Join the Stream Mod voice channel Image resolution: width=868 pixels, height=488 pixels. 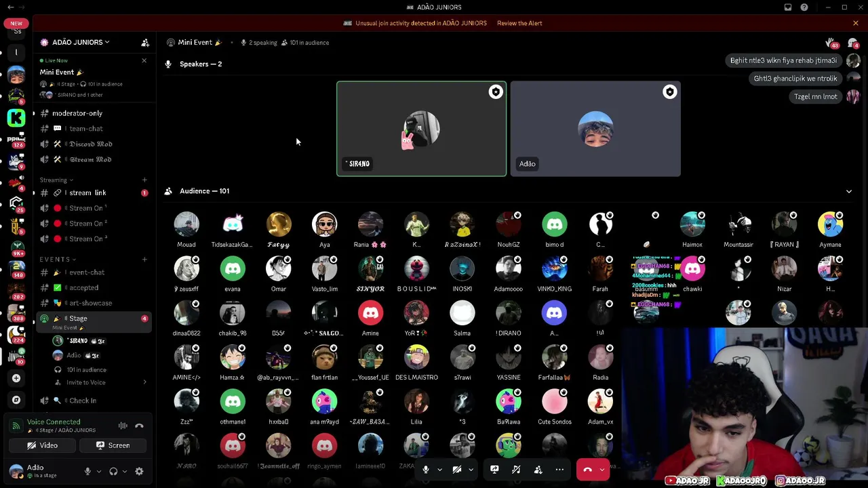92,159
